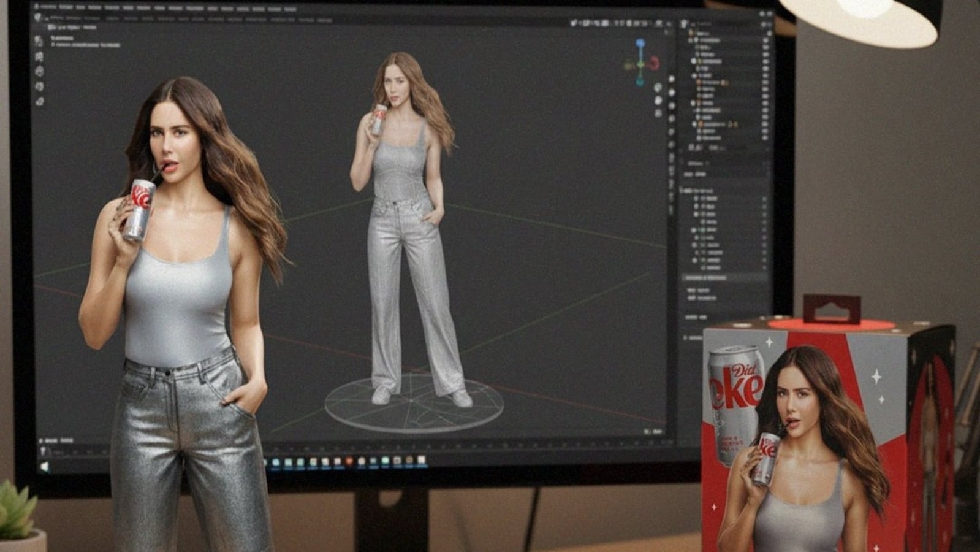Click the red app icon in Windows taskbar
Image resolution: width=980 pixels, height=552 pixels.
point(349,461)
